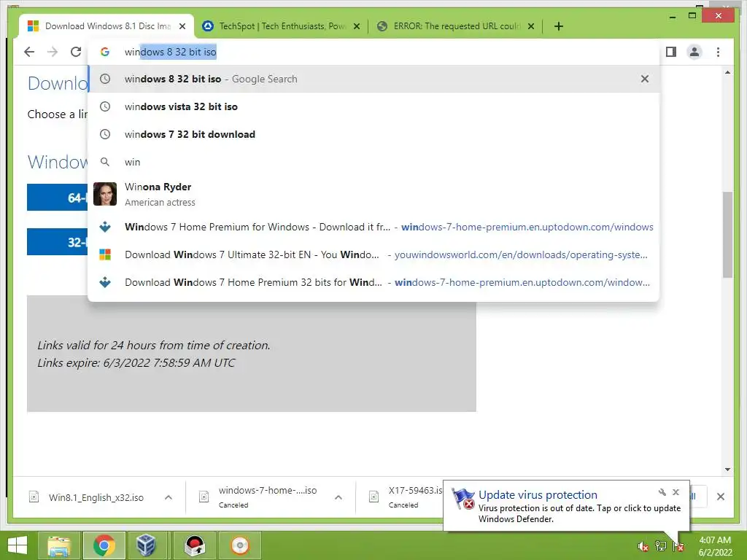This screenshot has width=747, height=560.
Task: Click the network tray icon
Action: coord(661,546)
